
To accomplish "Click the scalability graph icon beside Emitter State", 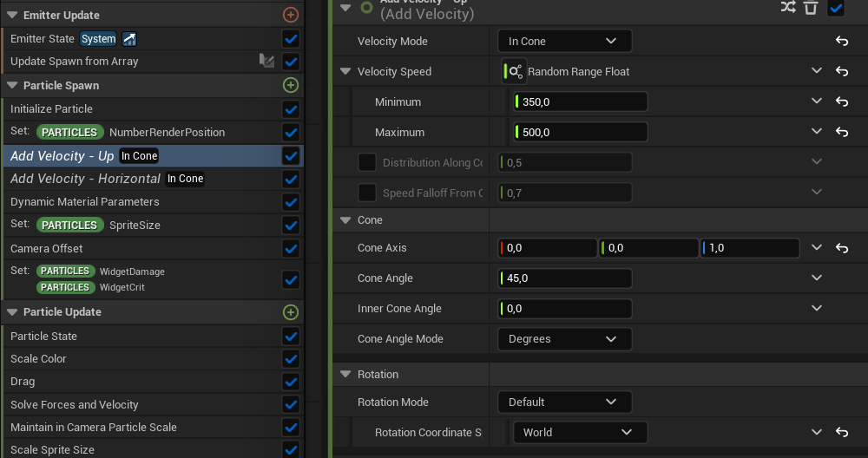I will point(129,39).
